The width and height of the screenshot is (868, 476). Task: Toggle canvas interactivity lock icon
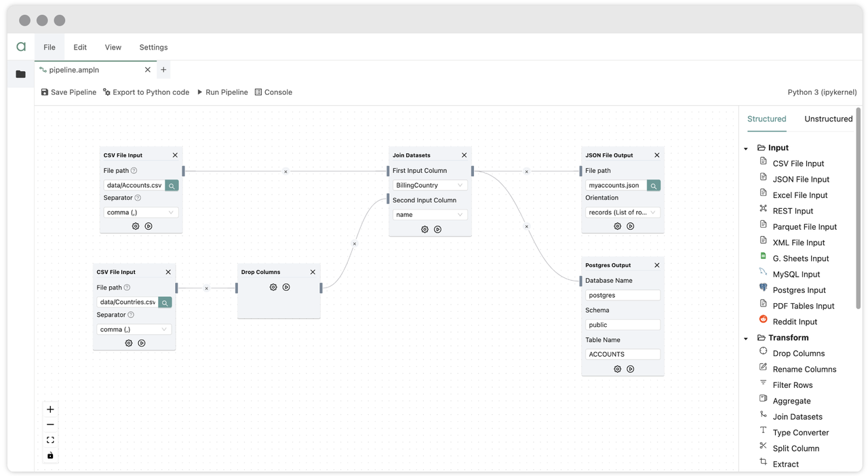point(50,456)
